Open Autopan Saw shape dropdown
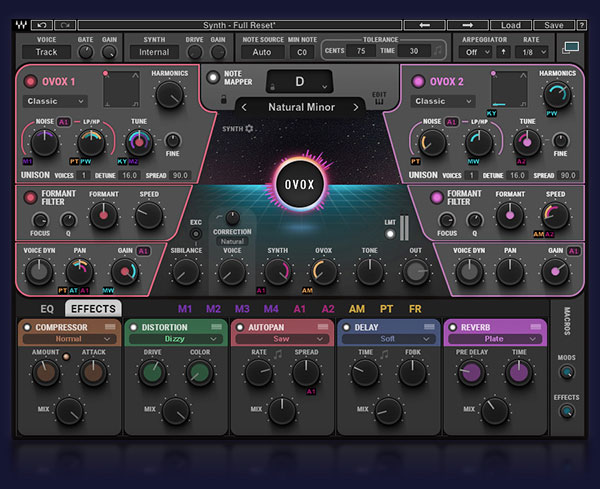This screenshot has width=600, height=489. pos(282,339)
